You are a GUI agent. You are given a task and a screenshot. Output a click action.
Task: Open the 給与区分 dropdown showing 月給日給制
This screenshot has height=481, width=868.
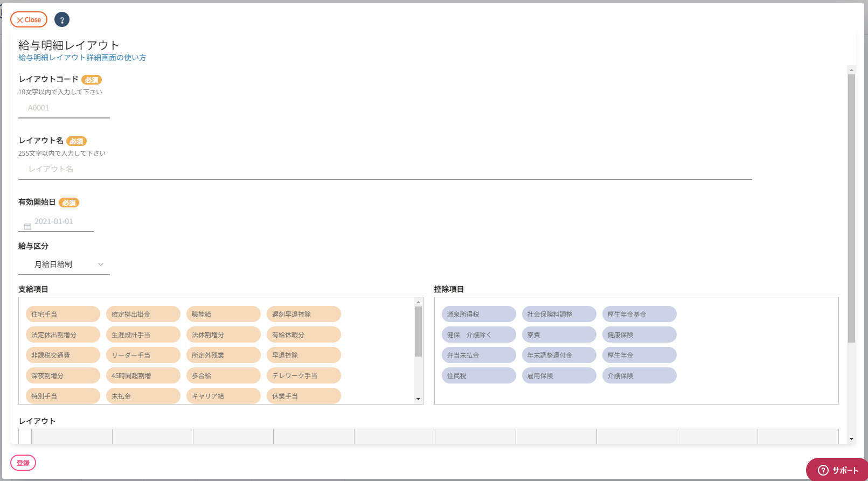(x=64, y=264)
